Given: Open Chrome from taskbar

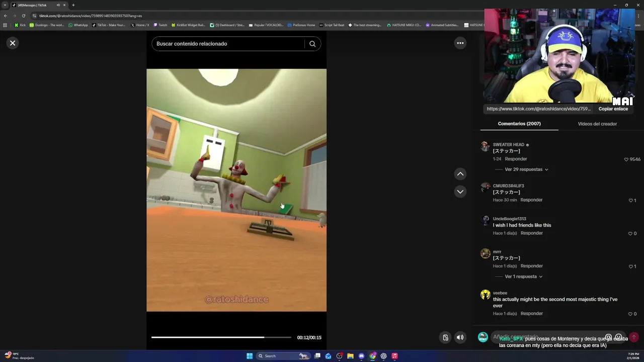Looking at the screenshot, I should [372, 356].
